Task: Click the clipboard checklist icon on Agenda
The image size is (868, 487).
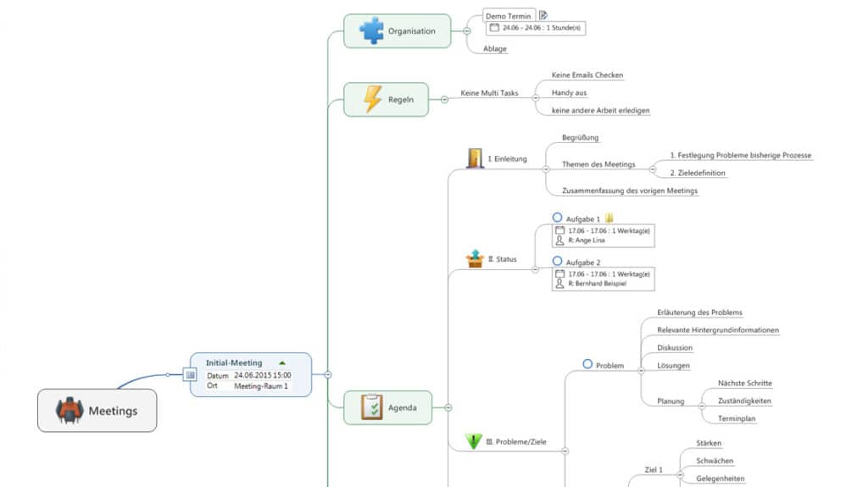Action: [371, 407]
